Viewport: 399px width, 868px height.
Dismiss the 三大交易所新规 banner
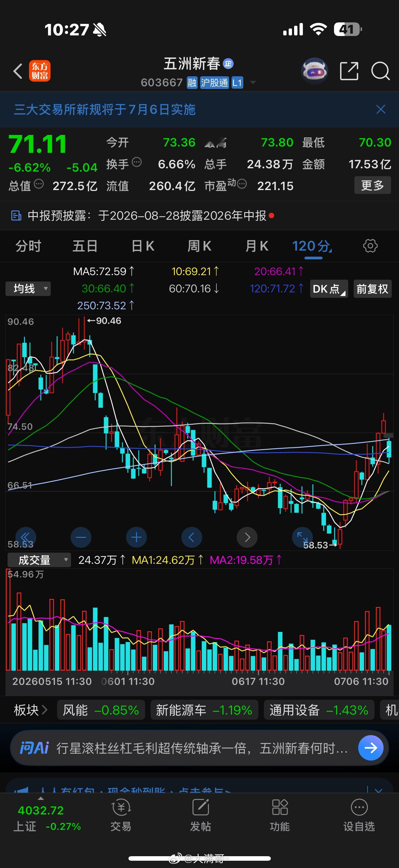click(381, 109)
